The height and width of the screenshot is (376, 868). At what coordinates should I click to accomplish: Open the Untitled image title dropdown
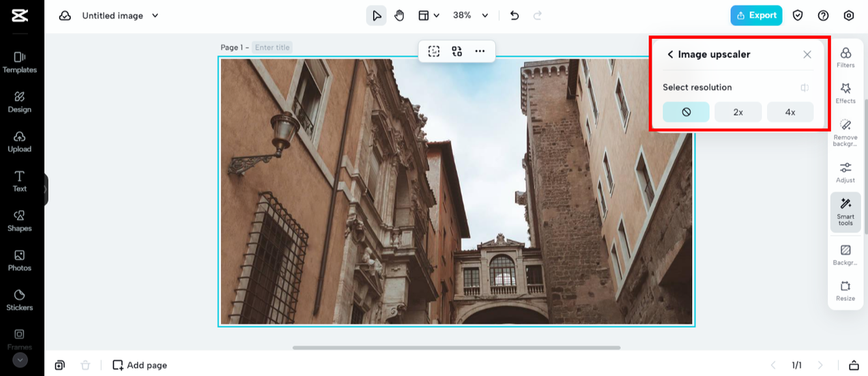(121, 15)
